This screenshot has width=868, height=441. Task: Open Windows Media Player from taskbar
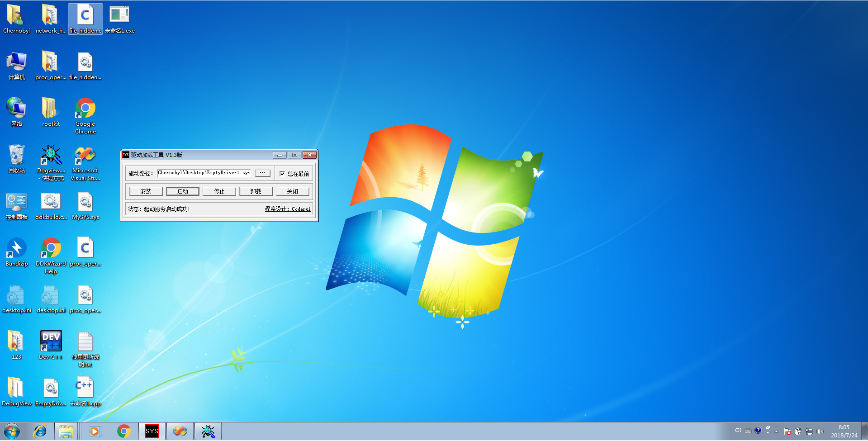pos(95,432)
